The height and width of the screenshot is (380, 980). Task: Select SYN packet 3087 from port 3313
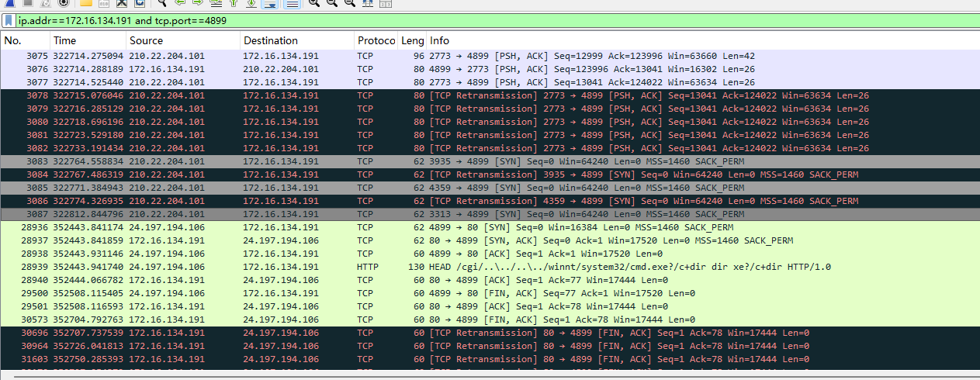[490, 214]
